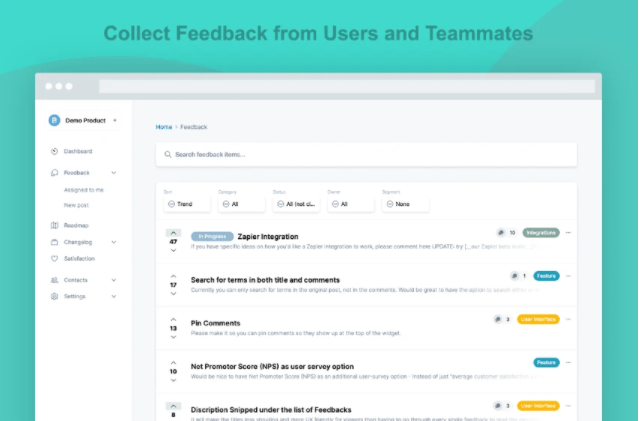Click the Search feedback items field

point(366,154)
